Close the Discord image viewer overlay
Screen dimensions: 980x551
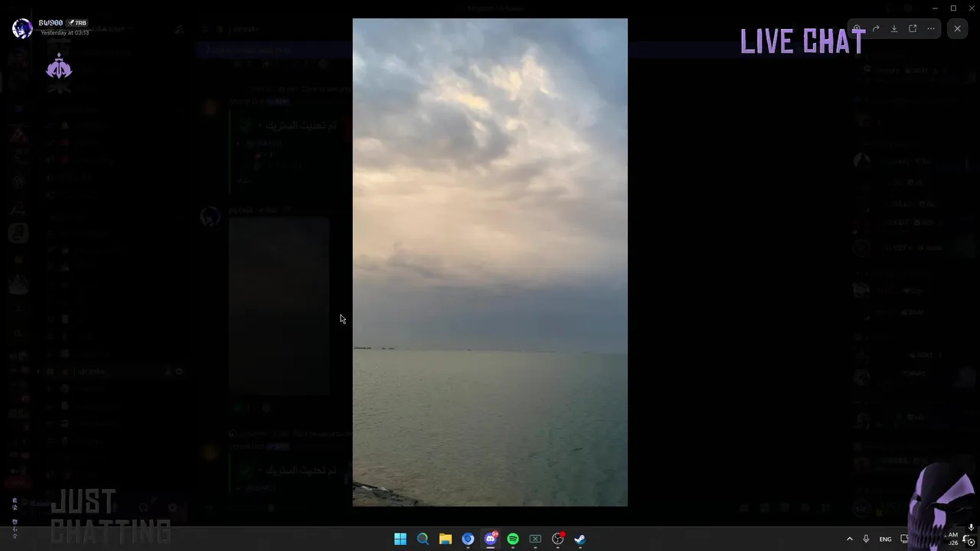point(957,29)
